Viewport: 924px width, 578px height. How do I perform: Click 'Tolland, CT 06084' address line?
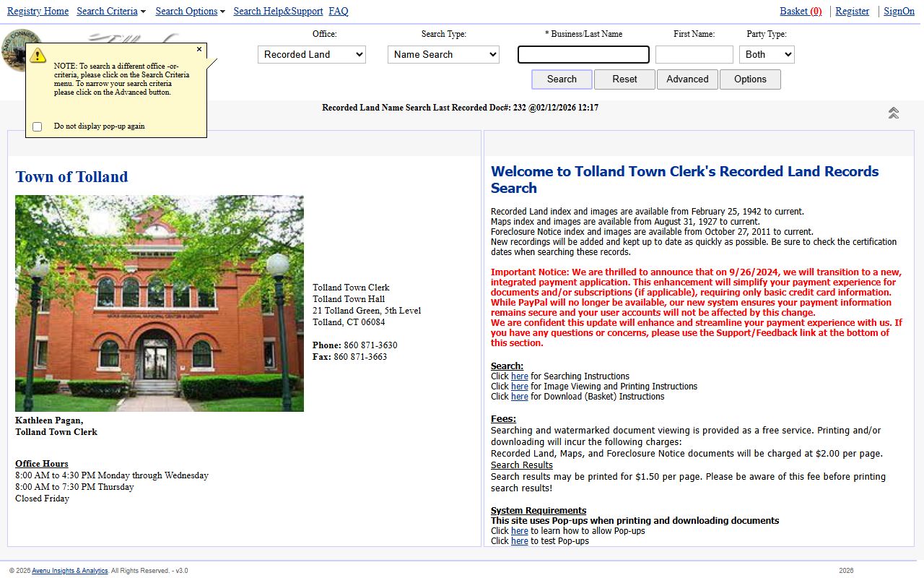[349, 322]
